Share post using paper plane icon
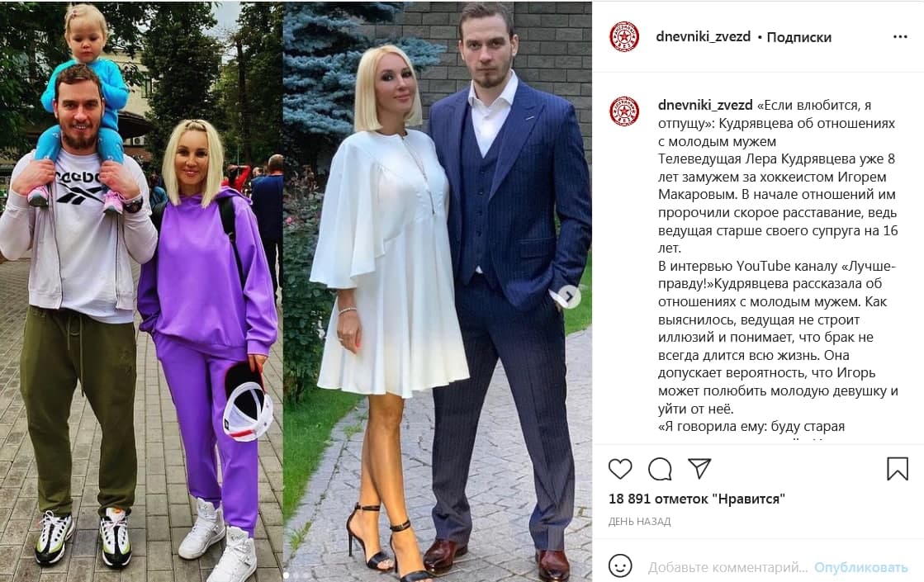Viewport: 924px width, 582px height. point(699,468)
